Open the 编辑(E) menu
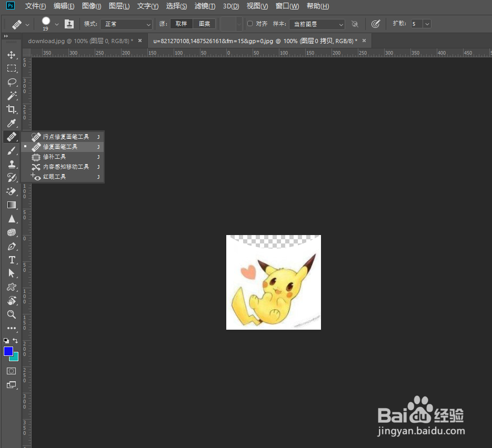 pos(64,6)
